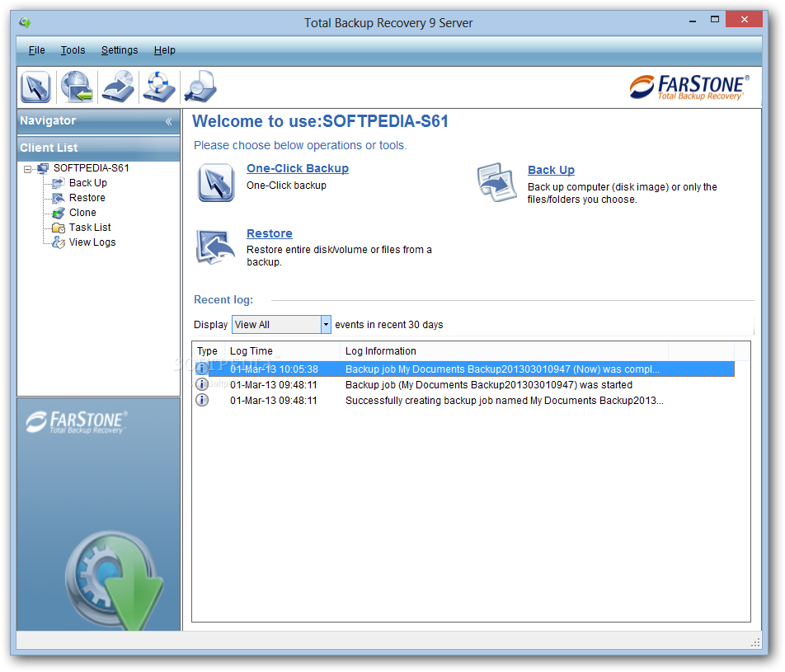Select the 'was started' backup job log row
Image resolution: width=785 pixels, height=672 pixels.
[x=464, y=384]
